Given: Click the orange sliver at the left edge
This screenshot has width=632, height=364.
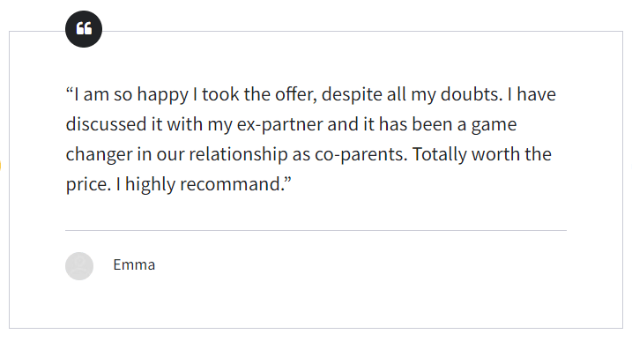Looking at the screenshot, I should tap(1, 164).
